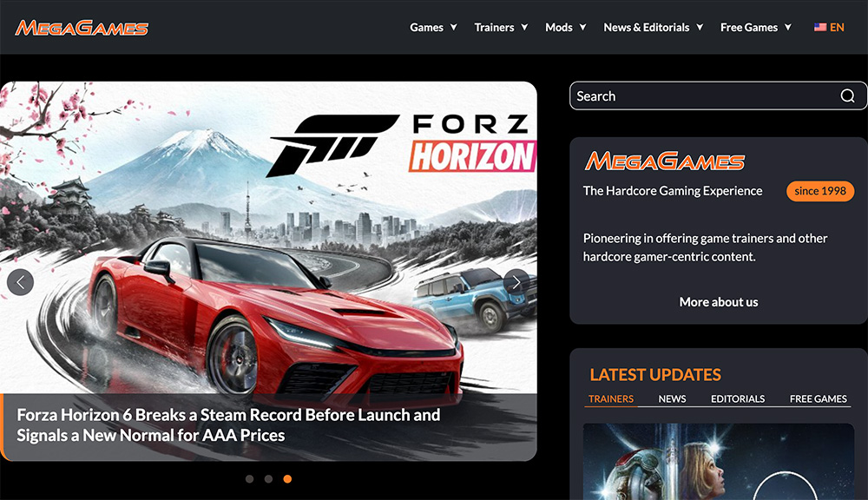This screenshot has width=868, height=500.
Task: Click the Pioneering in offering game trainers text
Action: pos(705,247)
